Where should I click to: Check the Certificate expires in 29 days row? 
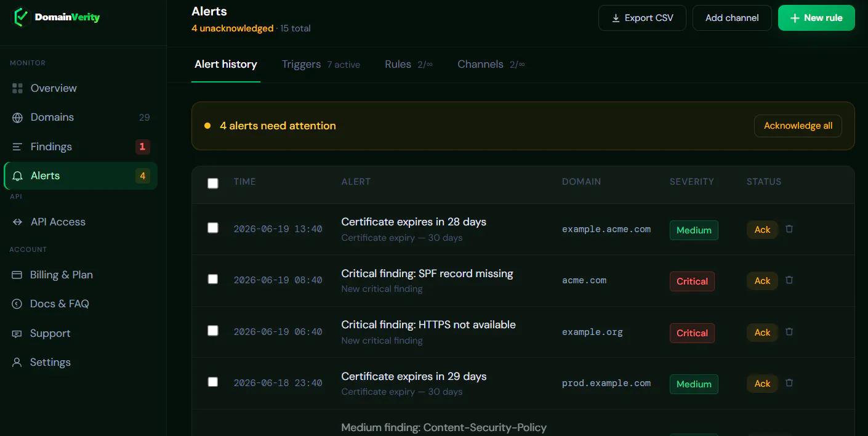tap(213, 382)
